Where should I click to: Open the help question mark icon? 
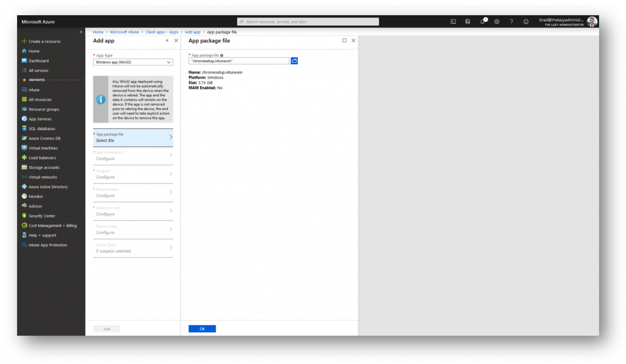[x=512, y=21]
